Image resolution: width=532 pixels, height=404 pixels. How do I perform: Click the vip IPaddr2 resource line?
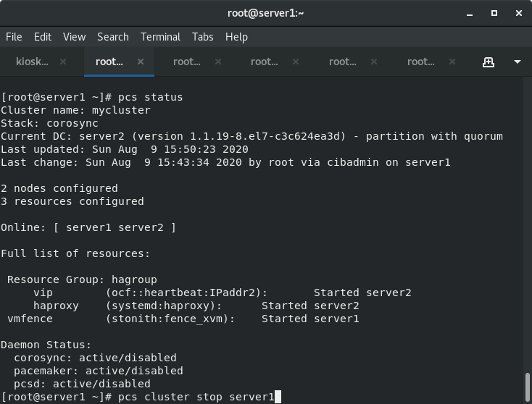(x=223, y=293)
